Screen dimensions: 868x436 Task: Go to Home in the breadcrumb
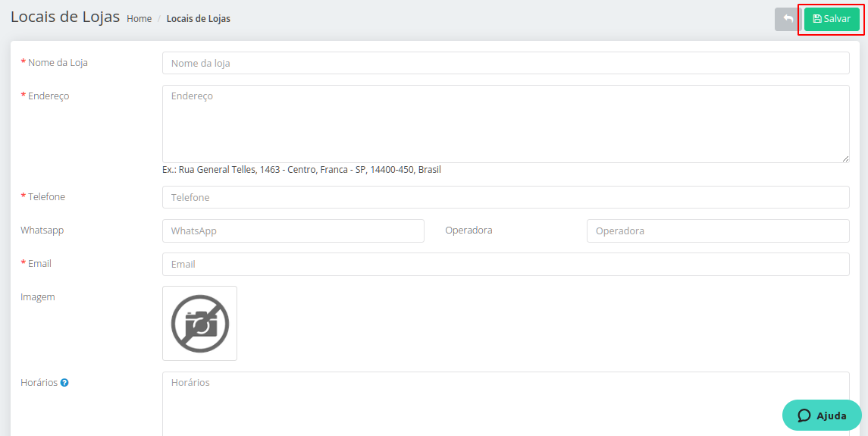click(139, 19)
